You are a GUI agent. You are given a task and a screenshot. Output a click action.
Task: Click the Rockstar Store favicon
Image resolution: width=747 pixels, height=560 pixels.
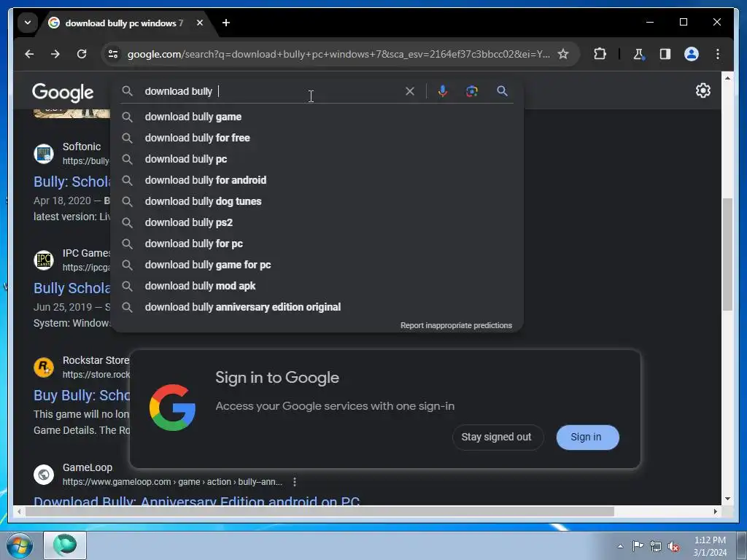[44, 367]
